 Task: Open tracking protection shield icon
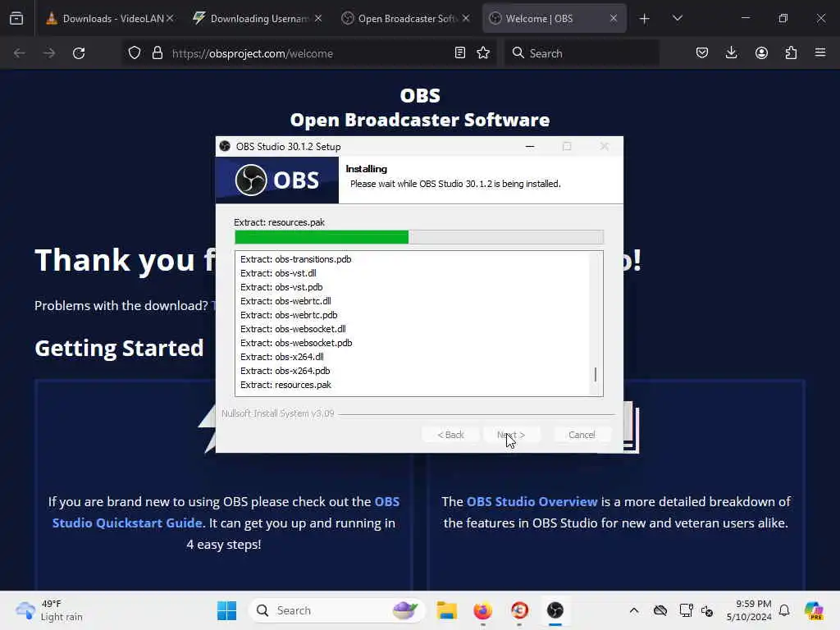point(135,53)
